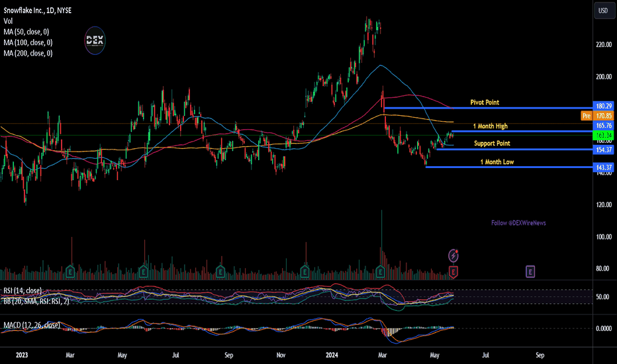617x364 pixels.
Task: Click the Snowflake Inc., 1D, NYSE title
Action: click(x=38, y=11)
